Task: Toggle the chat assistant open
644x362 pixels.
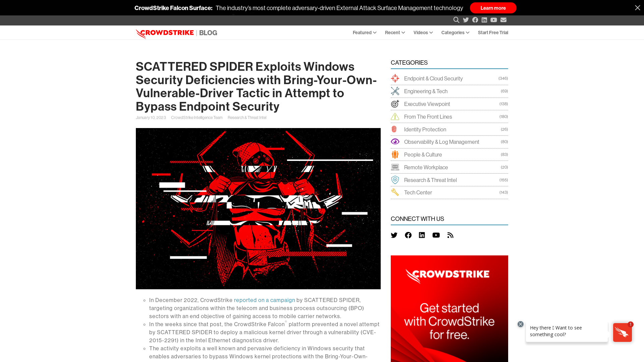Action: click(x=623, y=333)
